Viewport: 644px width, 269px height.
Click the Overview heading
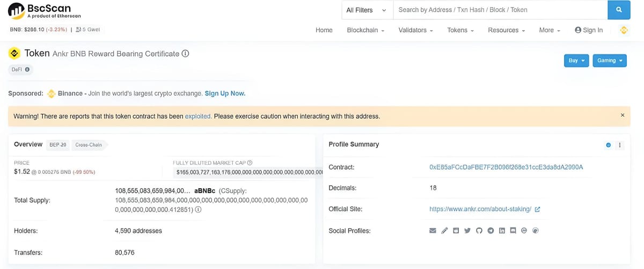28,144
